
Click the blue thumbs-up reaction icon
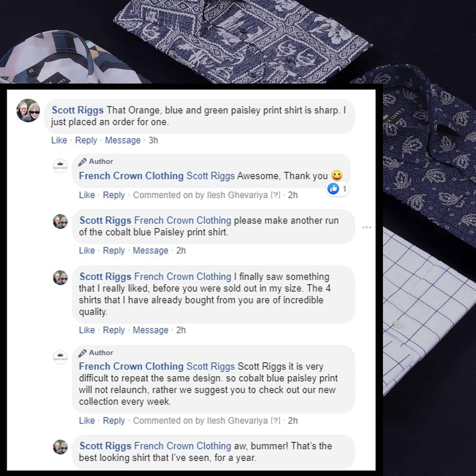tap(333, 189)
